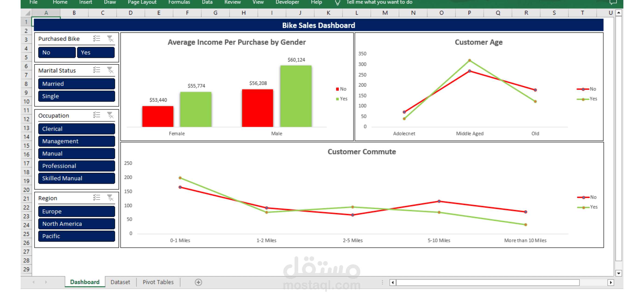The image size is (644, 298).
Task: Open the Home ribbon tab
Action: tap(60, 2)
